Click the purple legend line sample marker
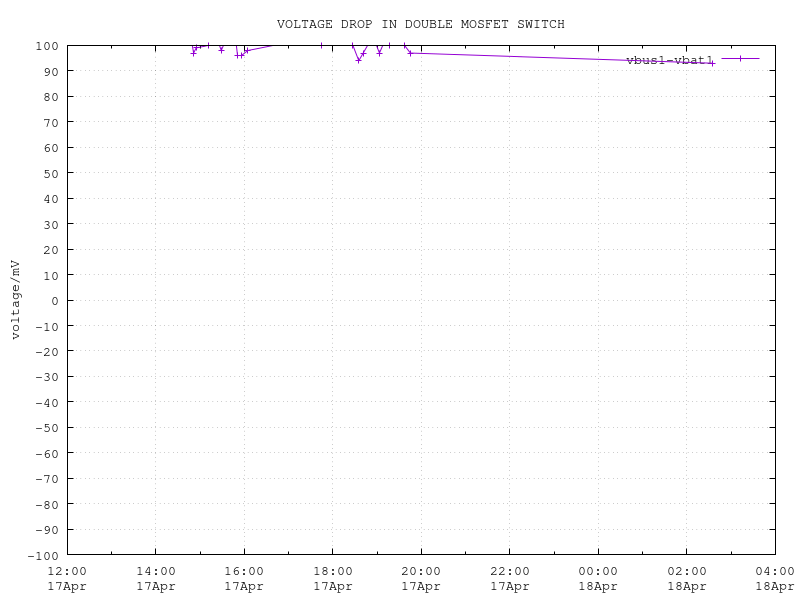 coord(740,59)
